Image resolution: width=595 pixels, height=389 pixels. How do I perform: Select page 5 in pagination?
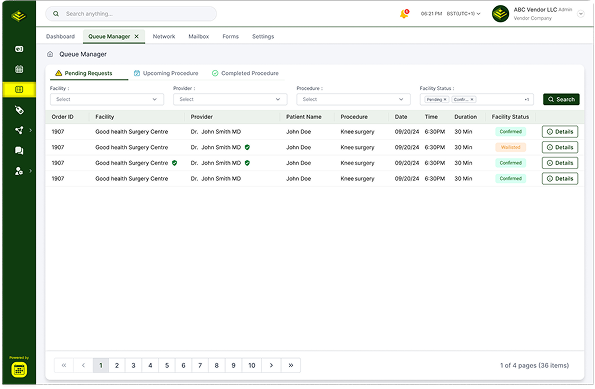point(167,365)
